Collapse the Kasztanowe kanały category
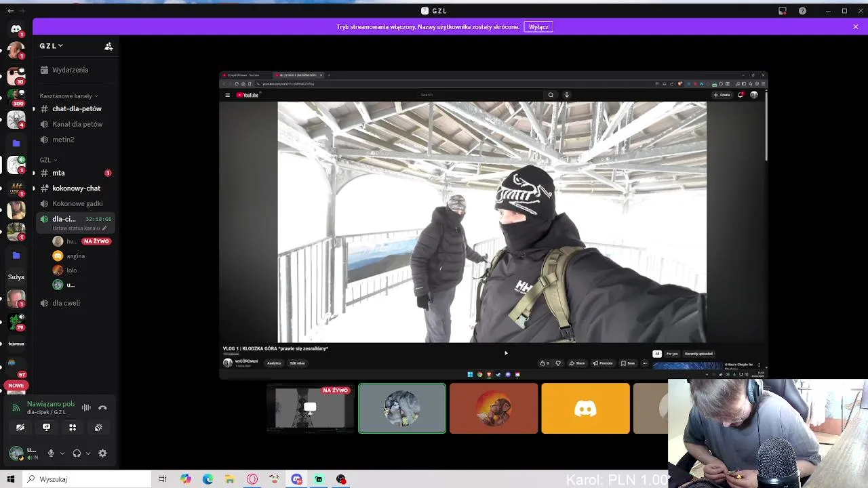 point(68,96)
